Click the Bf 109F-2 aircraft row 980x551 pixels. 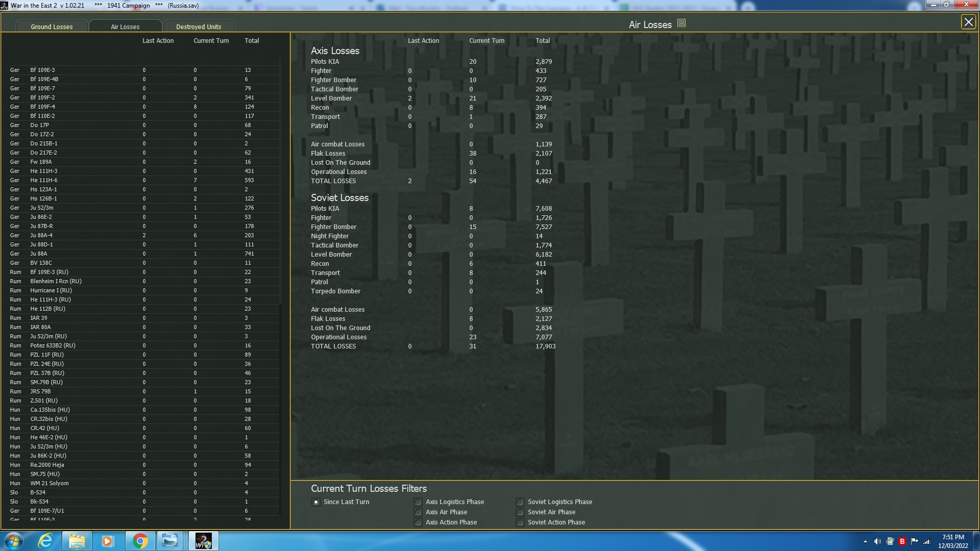(x=144, y=97)
